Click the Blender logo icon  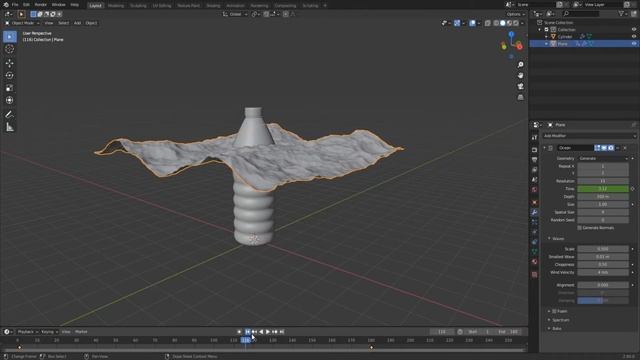tap(6, 5)
